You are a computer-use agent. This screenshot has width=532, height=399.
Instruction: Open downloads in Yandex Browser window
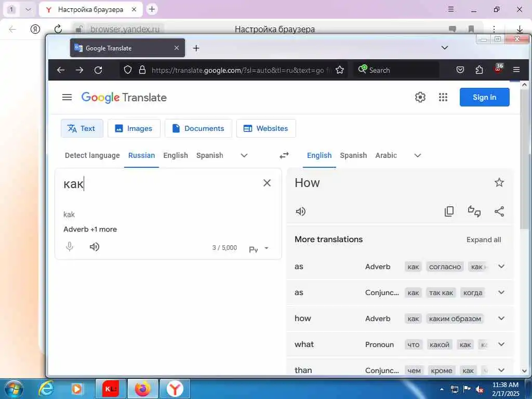click(520, 29)
